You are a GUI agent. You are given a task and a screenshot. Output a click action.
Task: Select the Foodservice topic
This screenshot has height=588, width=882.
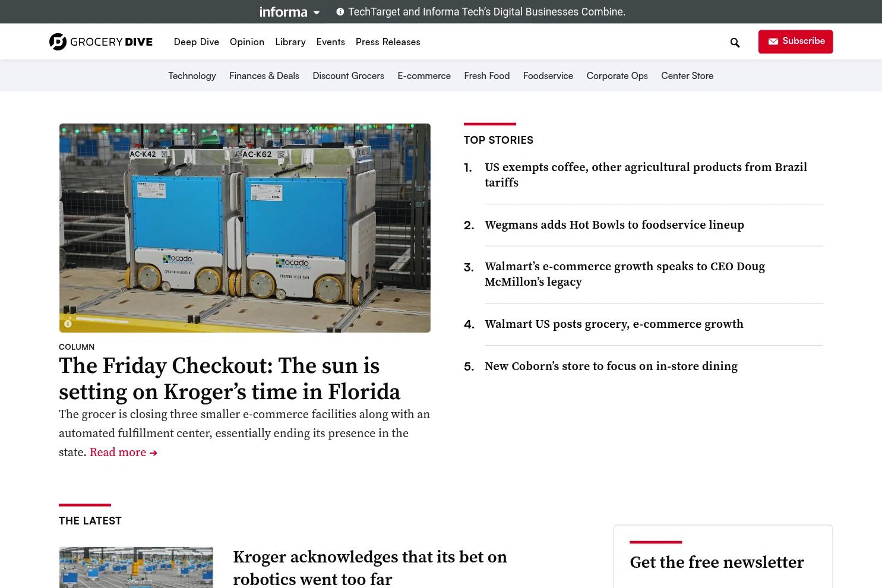click(x=548, y=75)
